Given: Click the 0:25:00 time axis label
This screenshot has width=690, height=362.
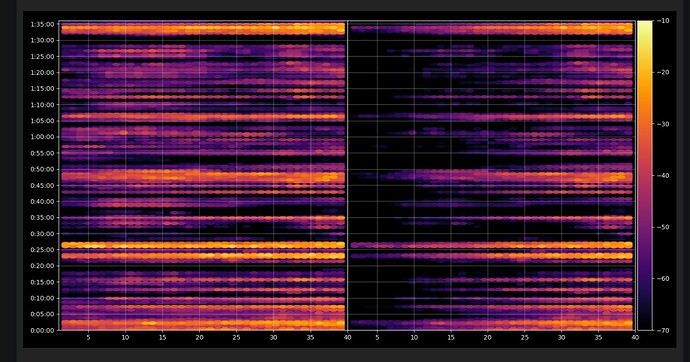Looking at the screenshot, I should coord(42,250).
